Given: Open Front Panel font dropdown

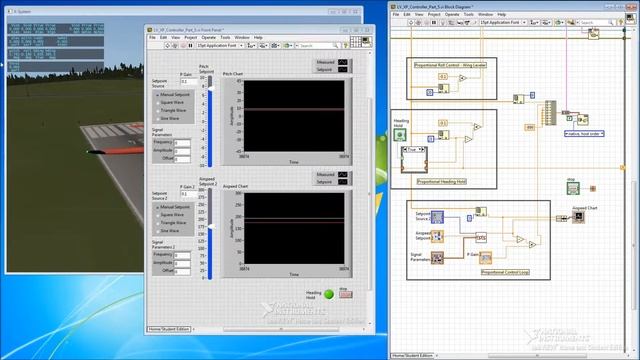Looking at the screenshot, I should coord(220,46).
